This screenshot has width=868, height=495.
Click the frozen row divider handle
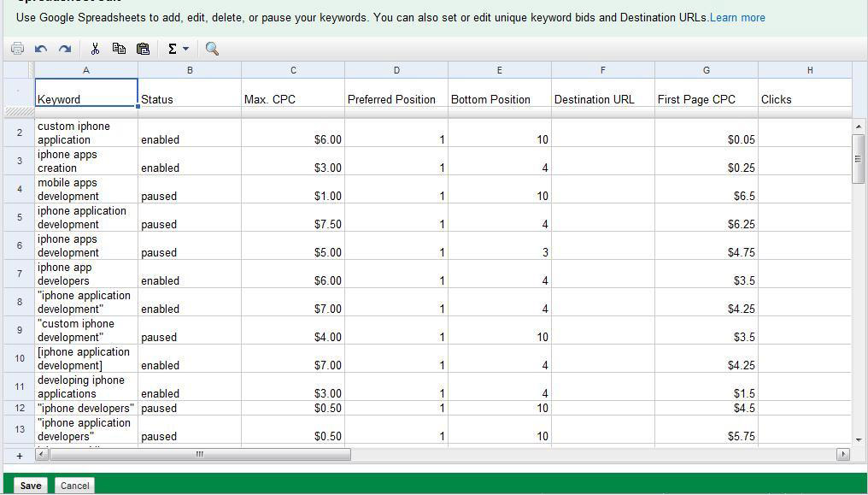coord(20,112)
